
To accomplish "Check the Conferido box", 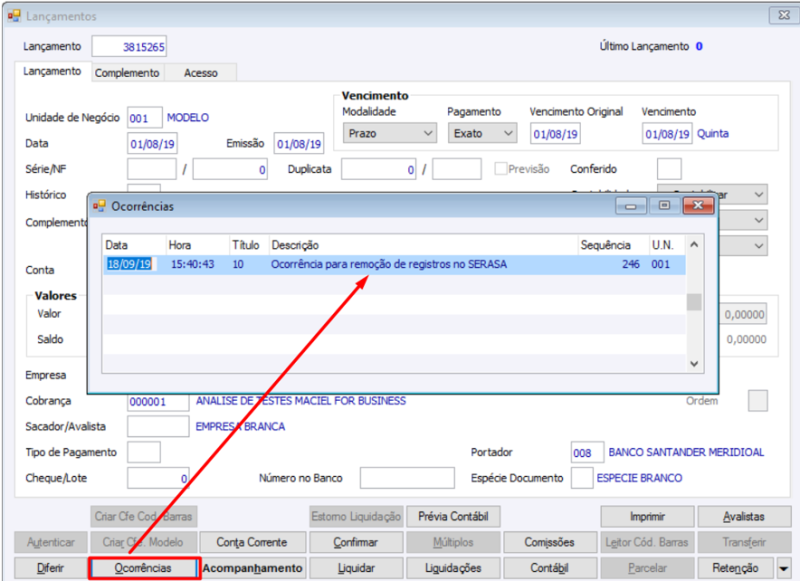I will point(669,169).
